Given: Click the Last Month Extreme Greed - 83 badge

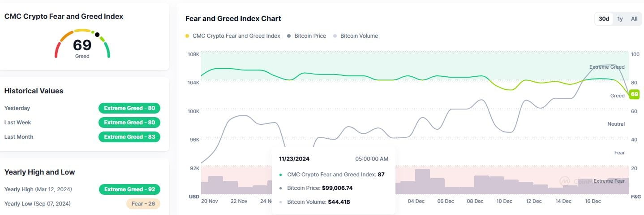Looking at the screenshot, I should (x=129, y=137).
